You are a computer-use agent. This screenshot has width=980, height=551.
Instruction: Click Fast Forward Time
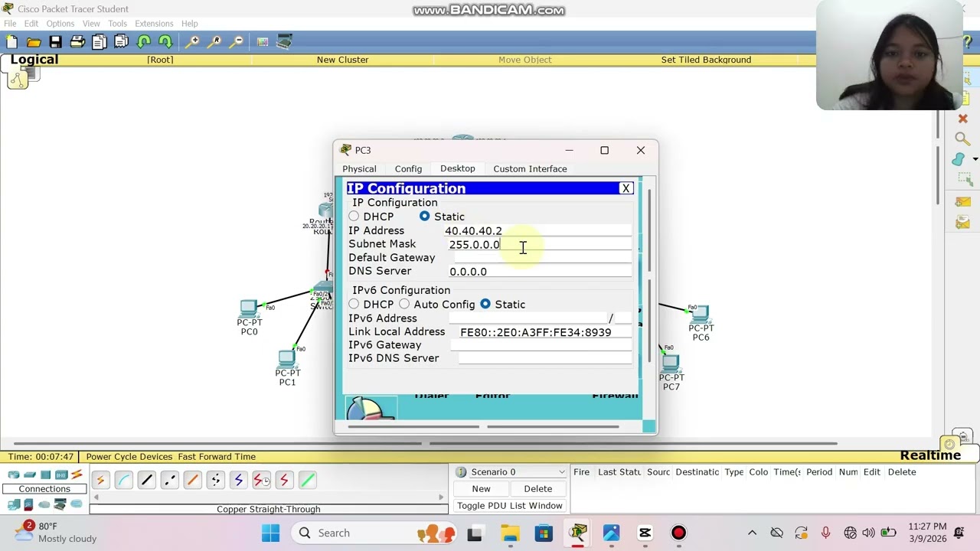click(217, 457)
